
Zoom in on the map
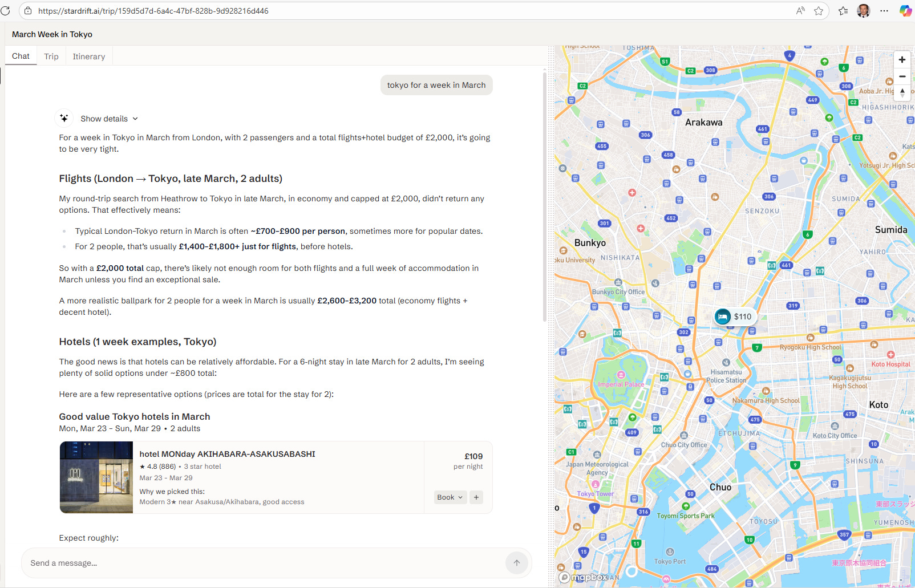902,59
